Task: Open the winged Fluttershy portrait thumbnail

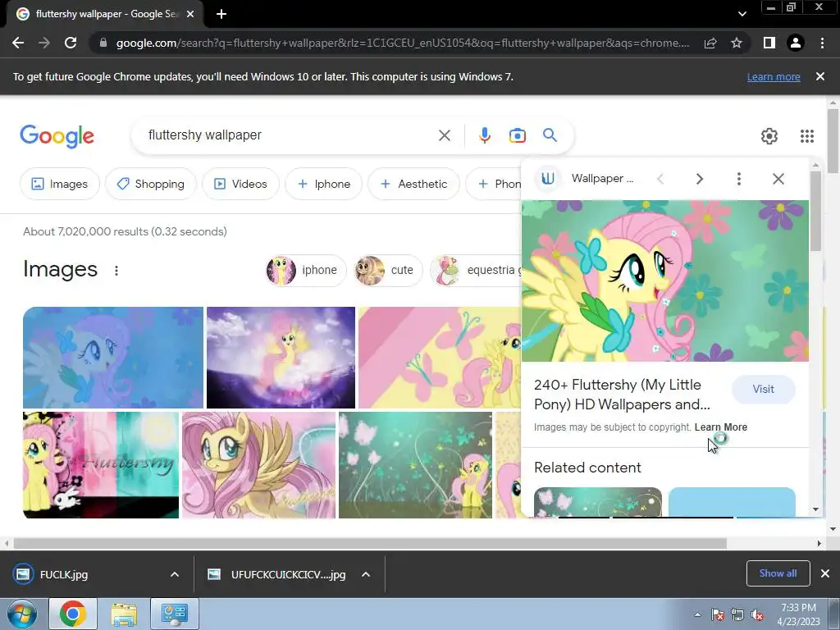Action: coord(258,465)
